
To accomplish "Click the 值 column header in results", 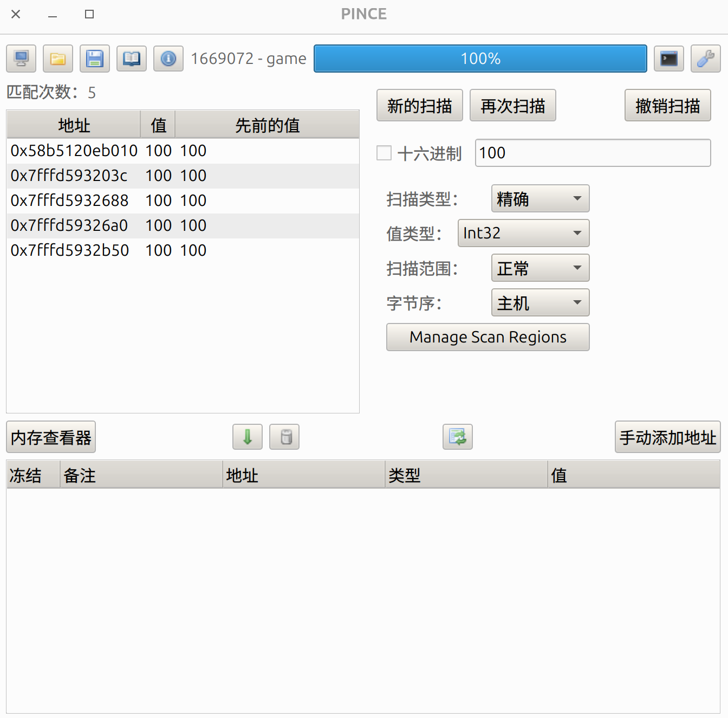I will [x=158, y=125].
